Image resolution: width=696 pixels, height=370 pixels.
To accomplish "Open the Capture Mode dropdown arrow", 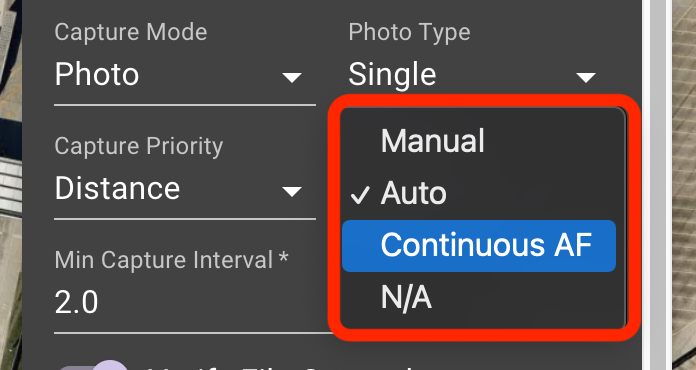I will [x=292, y=78].
